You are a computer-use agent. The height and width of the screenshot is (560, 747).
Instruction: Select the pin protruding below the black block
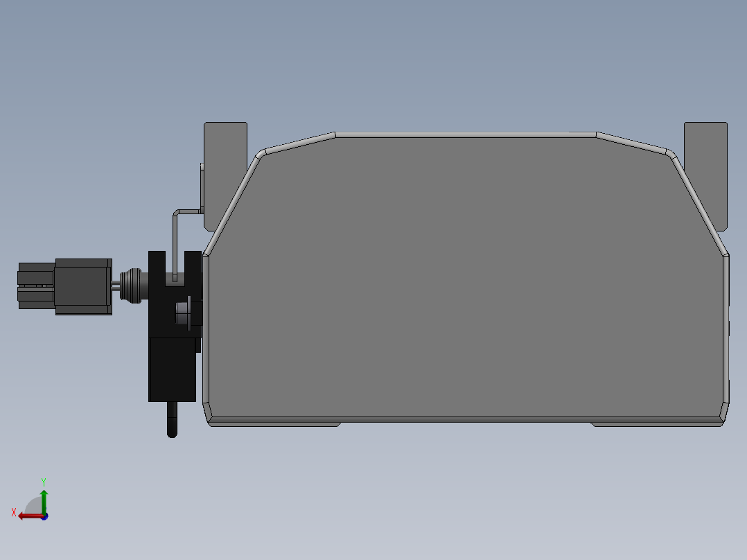[x=172, y=419]
